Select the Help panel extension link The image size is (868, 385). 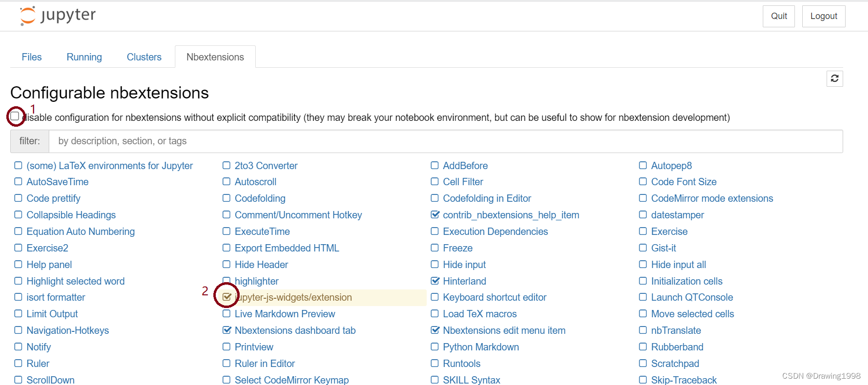(x=49, y=265)
